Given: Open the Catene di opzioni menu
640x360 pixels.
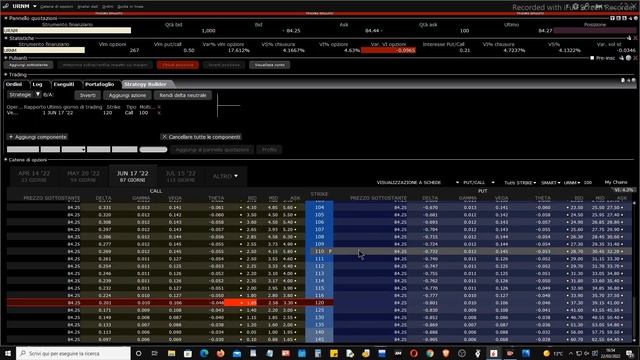Looking at the screenshot, I should pyautogui.click(x=56, y=7).
